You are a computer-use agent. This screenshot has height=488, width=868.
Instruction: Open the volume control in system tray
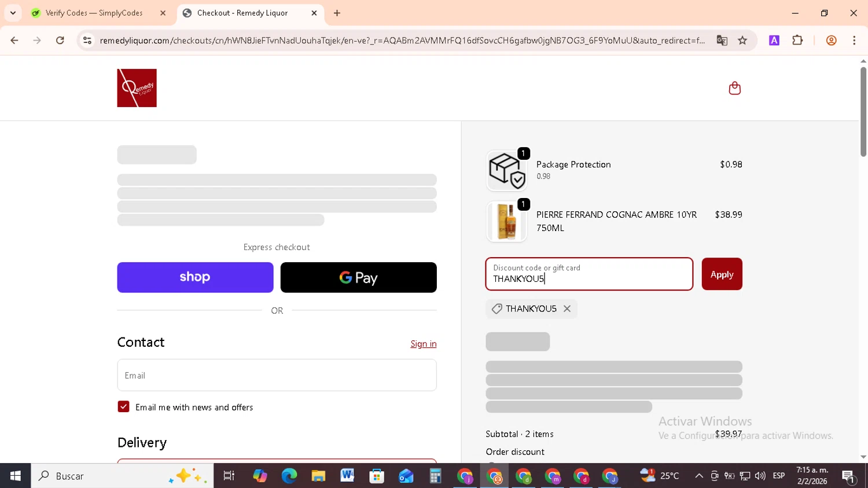[760, 476]
